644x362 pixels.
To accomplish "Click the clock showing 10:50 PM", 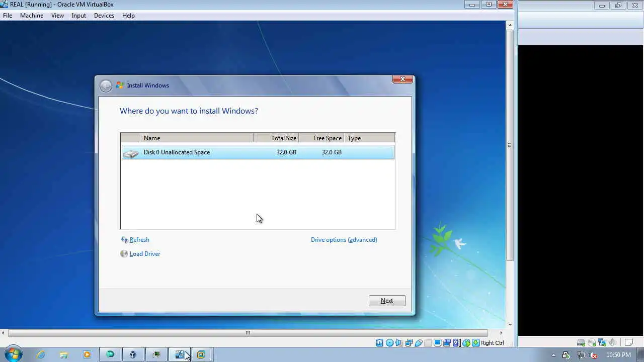I will [619, 355].
